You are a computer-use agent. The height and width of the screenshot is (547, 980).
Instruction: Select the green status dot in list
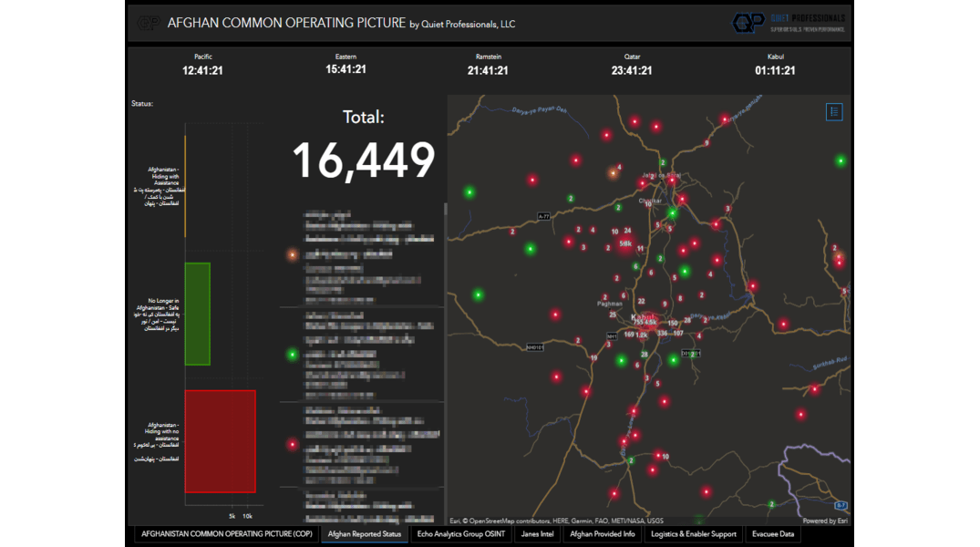tap(292, 355)
